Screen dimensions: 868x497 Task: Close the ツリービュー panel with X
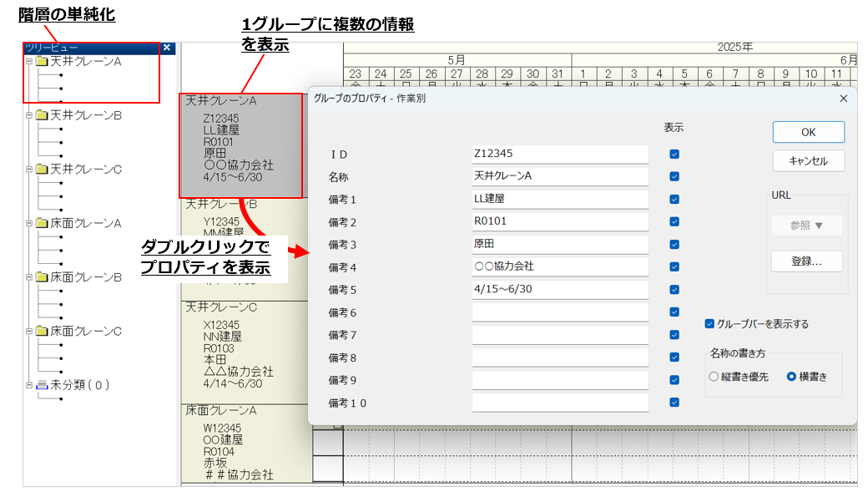[x=167, y=48]
